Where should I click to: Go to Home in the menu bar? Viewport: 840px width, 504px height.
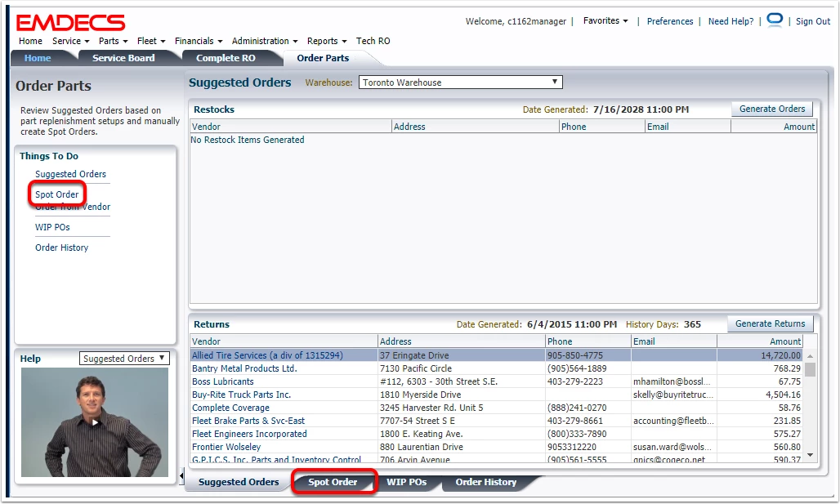pos(30,41)
